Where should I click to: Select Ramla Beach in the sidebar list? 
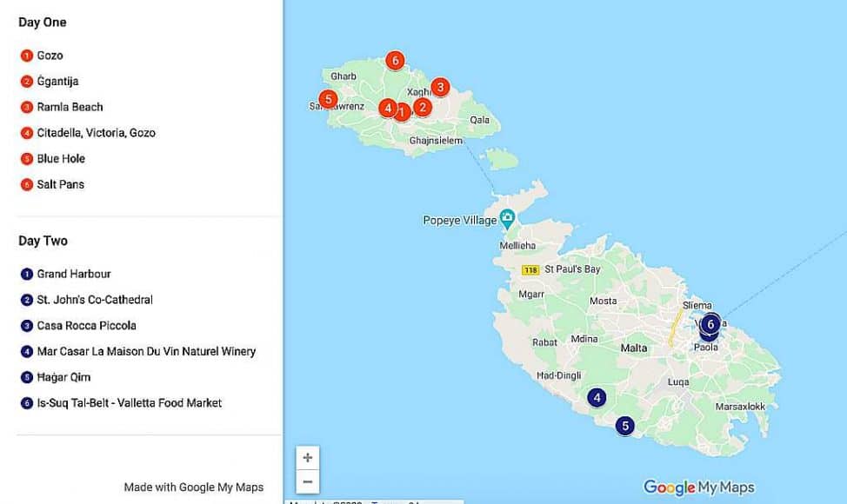(x=70, y=107)
